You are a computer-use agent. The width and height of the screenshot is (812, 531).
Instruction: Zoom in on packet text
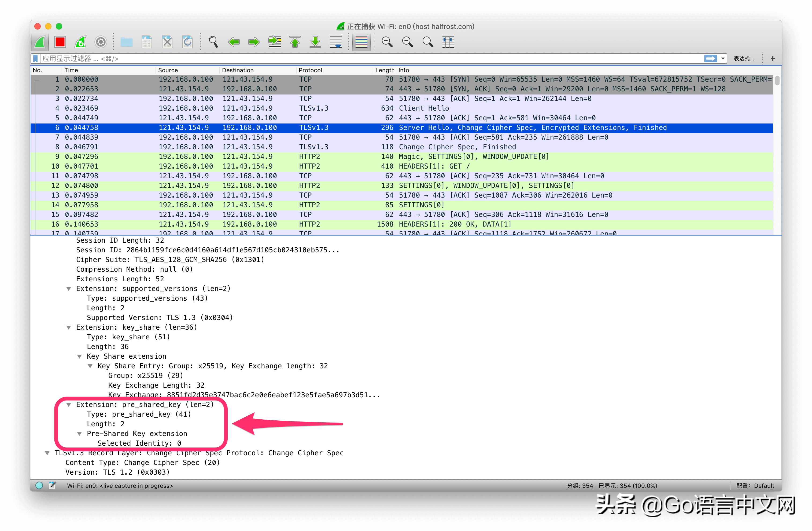(x=387, y=42)
